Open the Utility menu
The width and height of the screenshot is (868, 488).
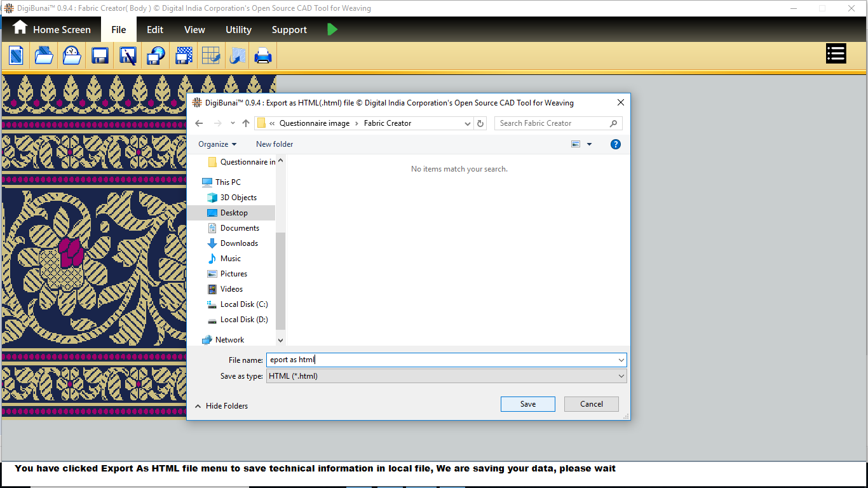click(238, 30)
